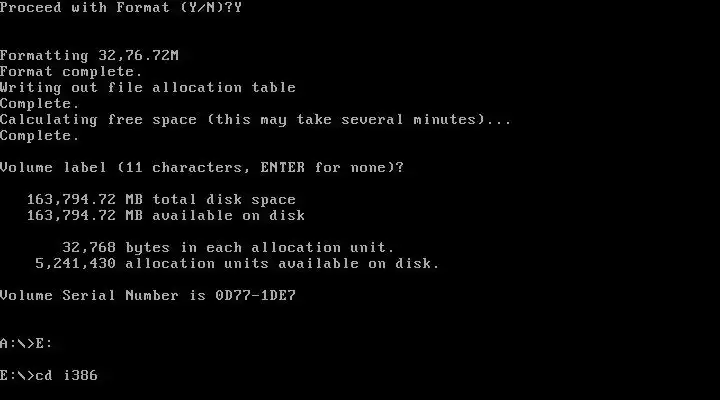Click the 'Y' answer after the format prompt
The width and height of the screenshot is (720, 400).
[237, 8]
